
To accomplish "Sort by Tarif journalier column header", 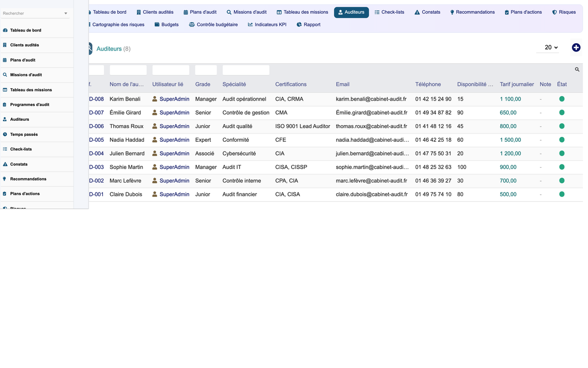I will 517,84.
